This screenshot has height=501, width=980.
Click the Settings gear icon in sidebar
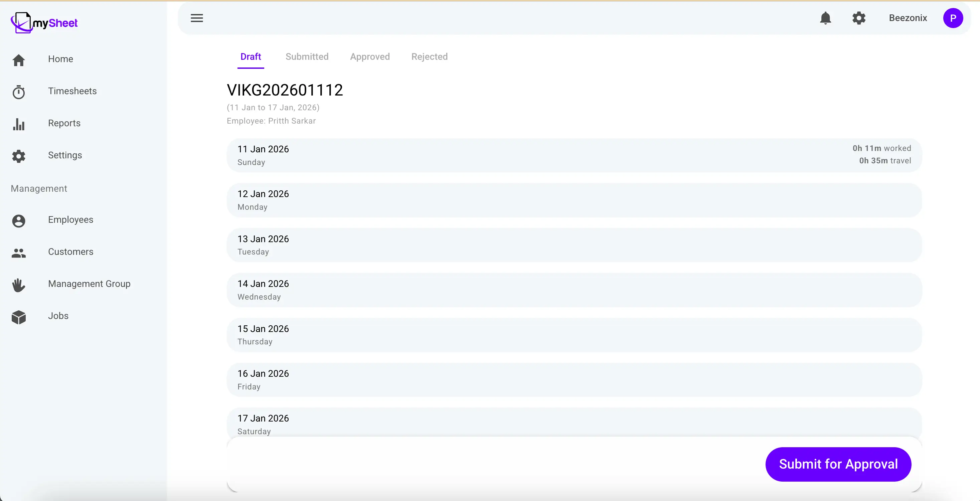point(19,156)
